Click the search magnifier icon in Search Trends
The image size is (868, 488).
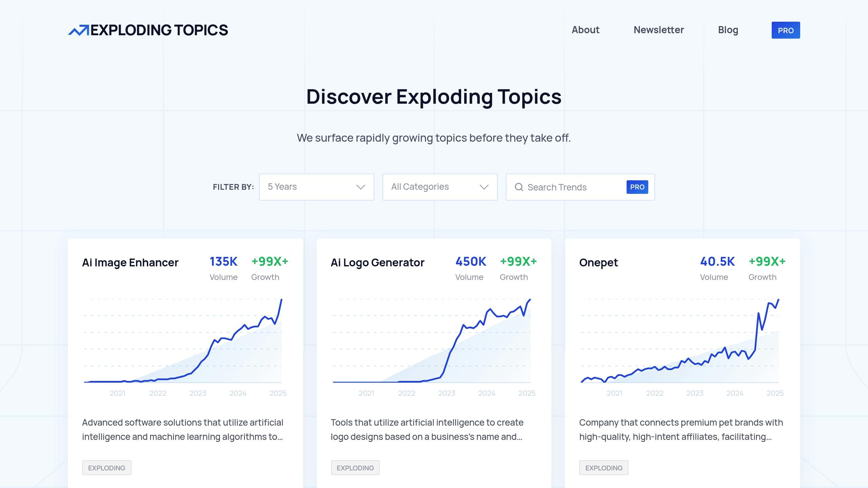(519, 187)
